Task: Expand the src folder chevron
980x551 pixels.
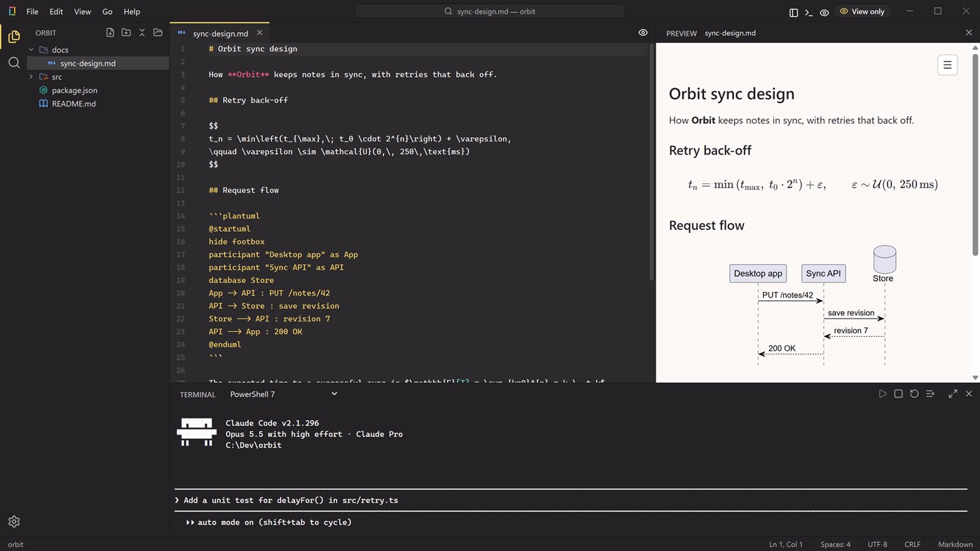Action: coord(31,77)
